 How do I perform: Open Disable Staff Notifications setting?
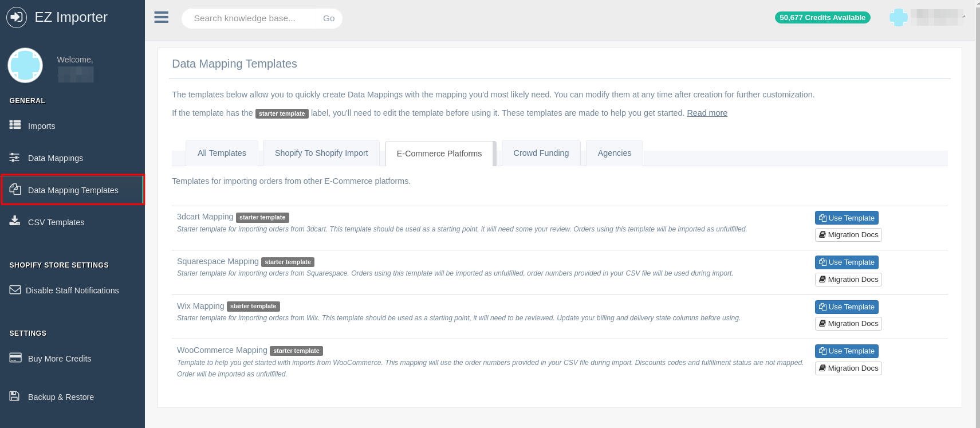point(72,290)
